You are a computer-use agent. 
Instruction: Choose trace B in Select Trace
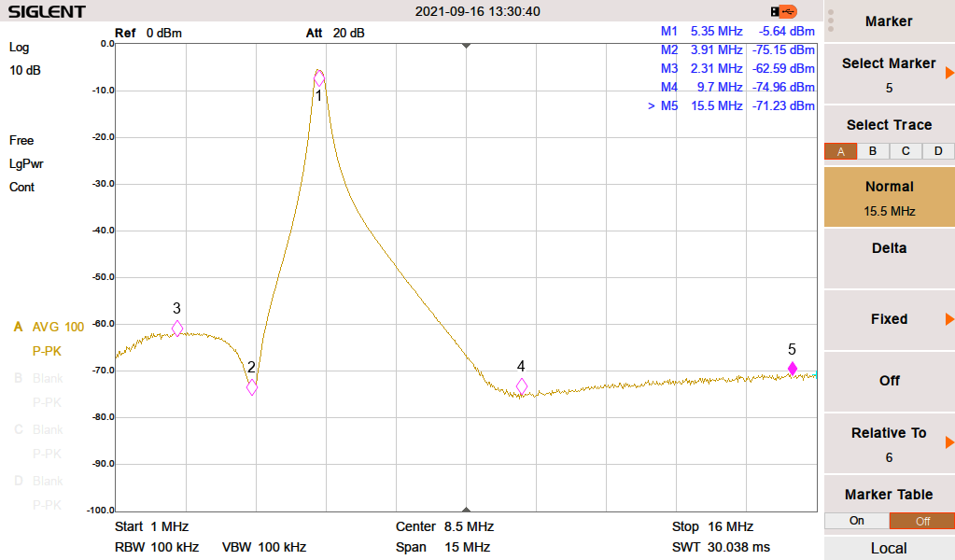click(873, 151)
